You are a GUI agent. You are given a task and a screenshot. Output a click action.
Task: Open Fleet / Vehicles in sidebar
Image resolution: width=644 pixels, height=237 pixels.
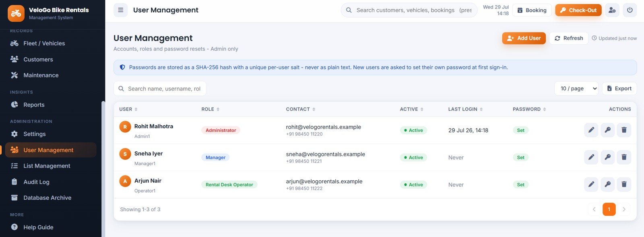pyautogui.click(x=51, y=43)
